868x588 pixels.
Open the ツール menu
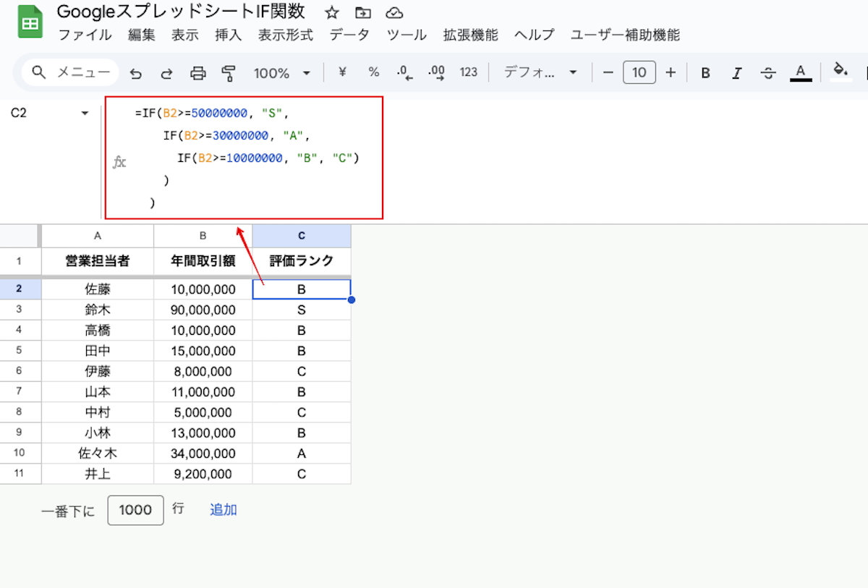pyautogui.click(x=407, y=35)
